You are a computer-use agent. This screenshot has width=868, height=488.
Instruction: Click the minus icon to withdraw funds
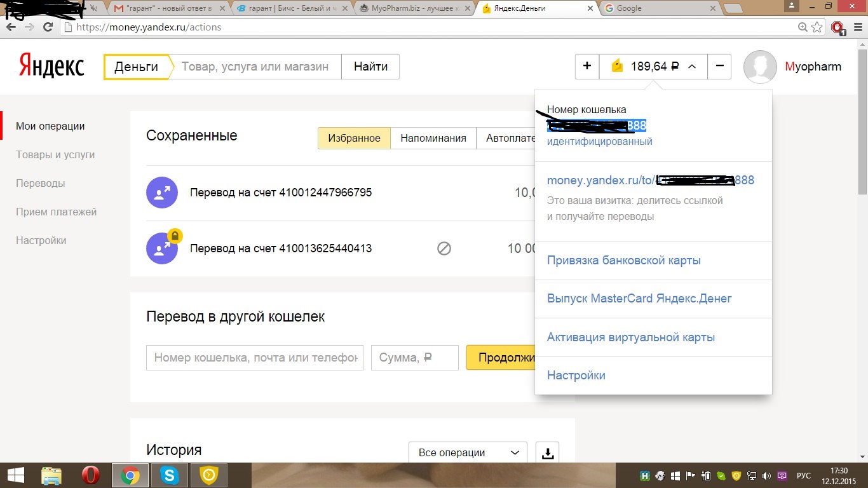click(x=719, y=66)
